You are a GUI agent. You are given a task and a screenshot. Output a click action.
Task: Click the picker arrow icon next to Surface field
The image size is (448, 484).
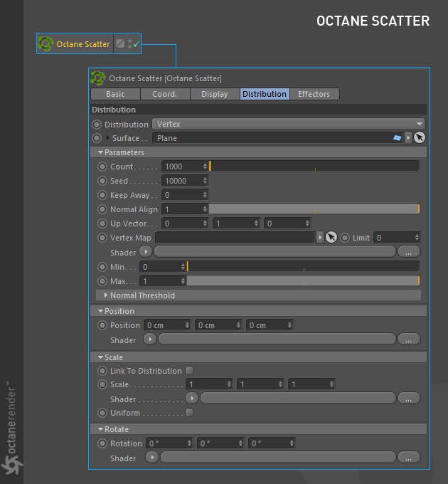pyautogui.click(x=420, y=137)
